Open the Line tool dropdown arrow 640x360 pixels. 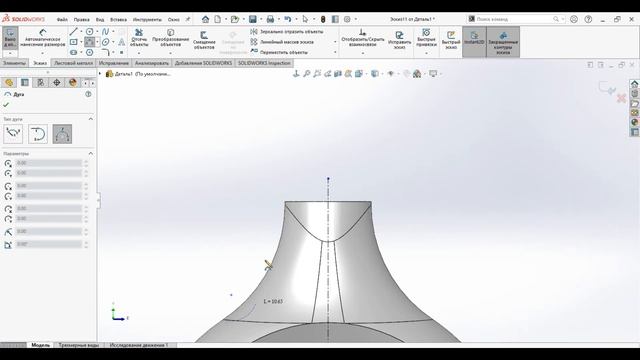click(81, 31)
